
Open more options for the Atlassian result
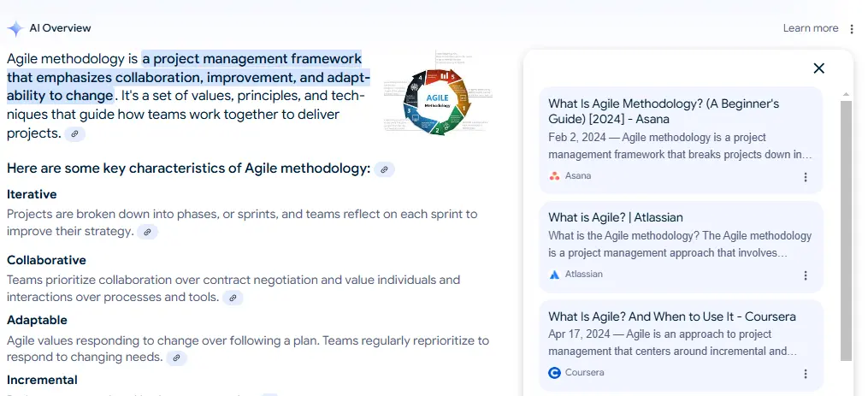pyautogui.click(x=805, y=275)
